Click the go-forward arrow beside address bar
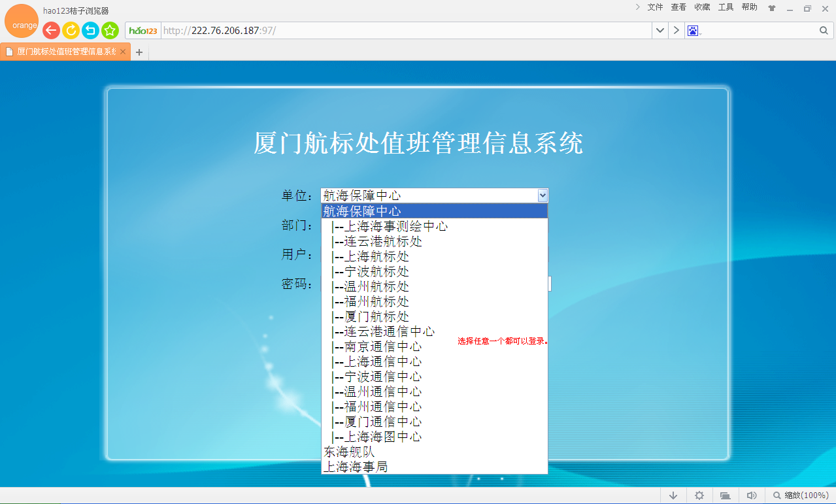The height and width of the screenshot is (504, 836). pyautogui.click(x=676, y=30)
